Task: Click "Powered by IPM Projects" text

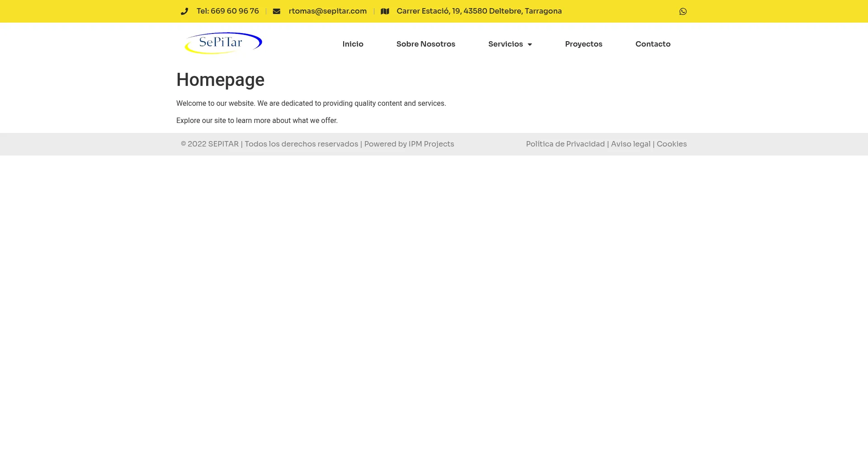Action: [x=409, y=144]
